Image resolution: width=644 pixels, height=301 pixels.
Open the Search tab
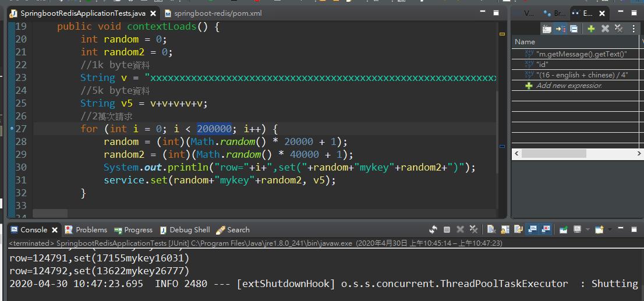click(x=232, y=229)
